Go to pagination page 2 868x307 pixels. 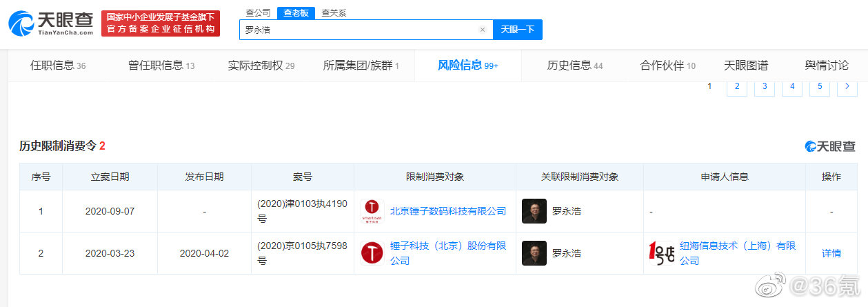(x=737, y=86)
